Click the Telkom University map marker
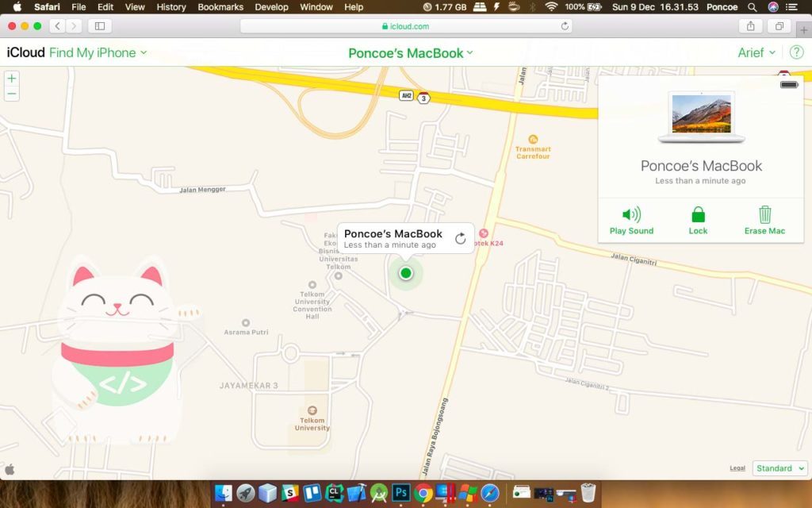Viewport: 812px width, 508px height. 312,410
